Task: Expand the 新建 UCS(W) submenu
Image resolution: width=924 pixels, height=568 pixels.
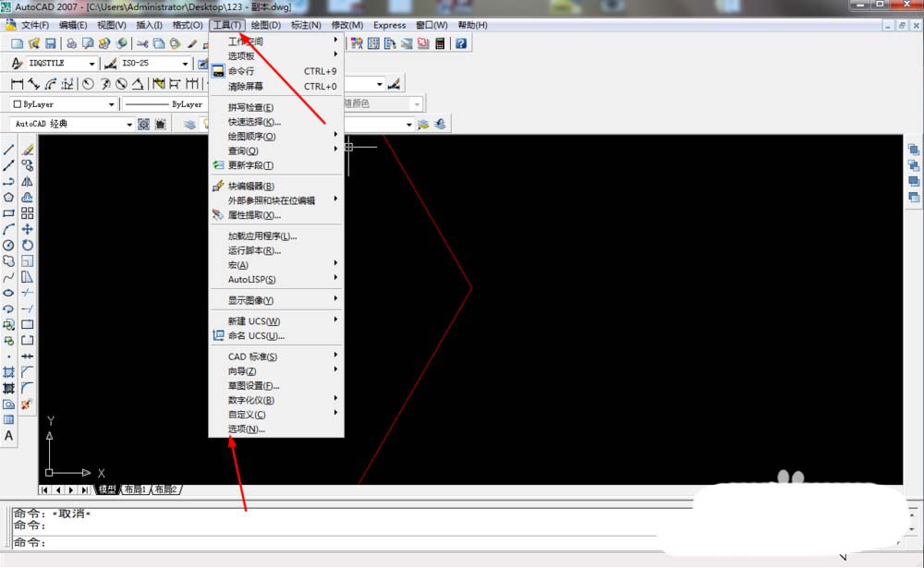Action: click(276, 321)
